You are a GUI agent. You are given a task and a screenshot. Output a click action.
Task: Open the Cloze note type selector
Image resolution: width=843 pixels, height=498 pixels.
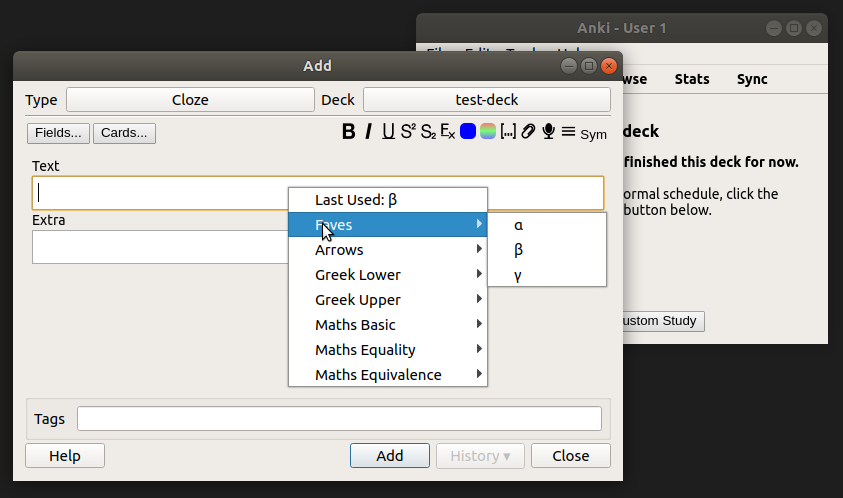pos(190,99)
